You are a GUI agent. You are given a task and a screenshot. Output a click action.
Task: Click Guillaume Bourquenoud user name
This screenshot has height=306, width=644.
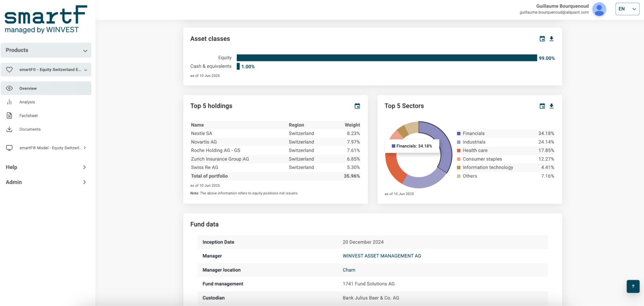coord(562,6)
